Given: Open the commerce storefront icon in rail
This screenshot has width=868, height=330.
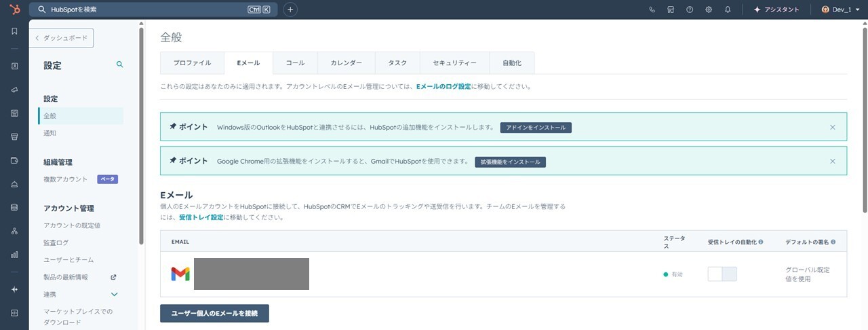Looking at the screenshot, I should pyautogui.click(x=14, y=136).
